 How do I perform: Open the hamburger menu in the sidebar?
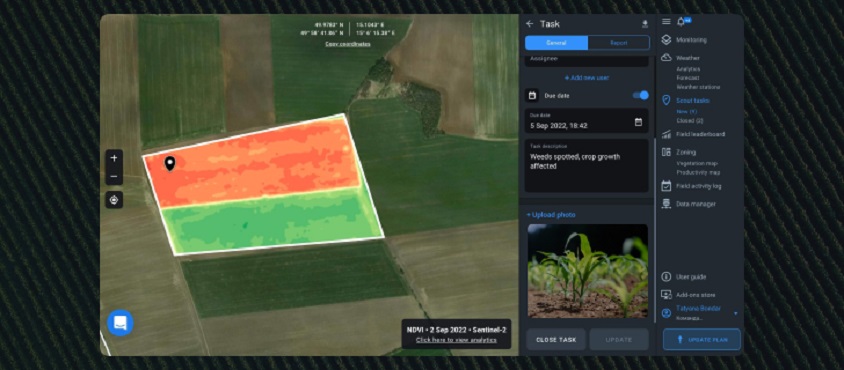pyautogui.click(x=666, y=22)
